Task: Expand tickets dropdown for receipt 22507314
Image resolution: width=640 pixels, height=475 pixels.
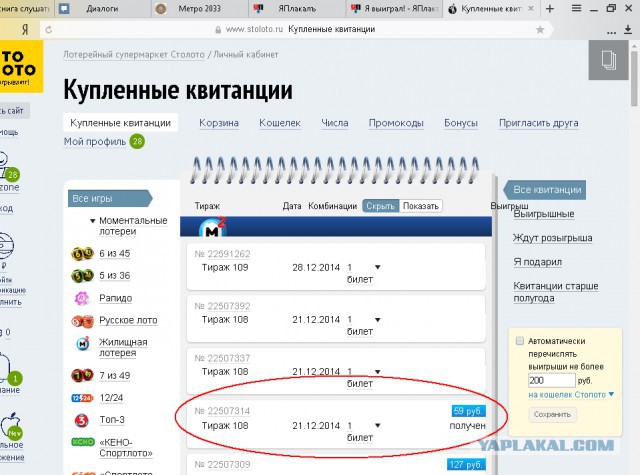Action: tap(378, 425)
